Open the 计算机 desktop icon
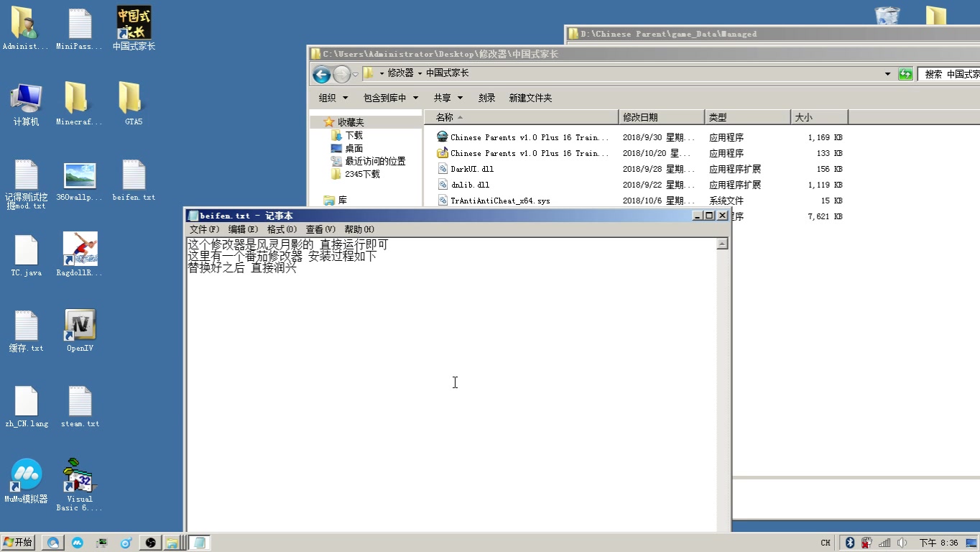This screenshot has height=552, width=980. pyautogui.click(x=26, y=104)
